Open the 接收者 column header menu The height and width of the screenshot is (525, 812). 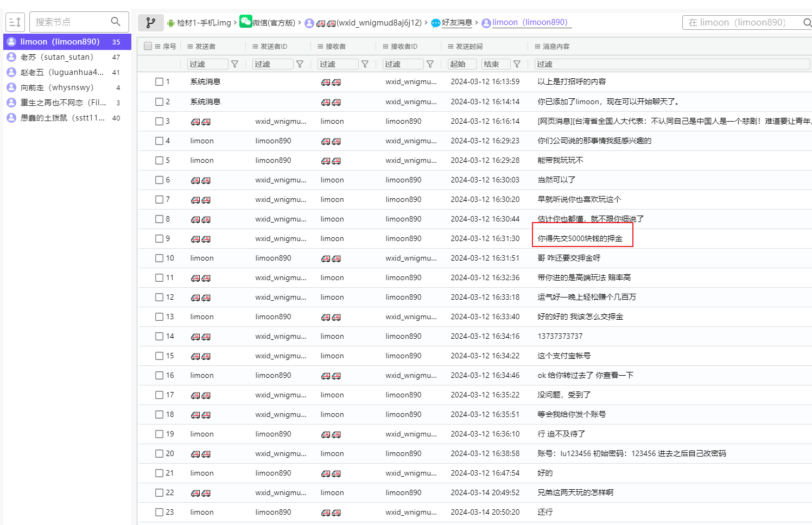tap(320, 47)
